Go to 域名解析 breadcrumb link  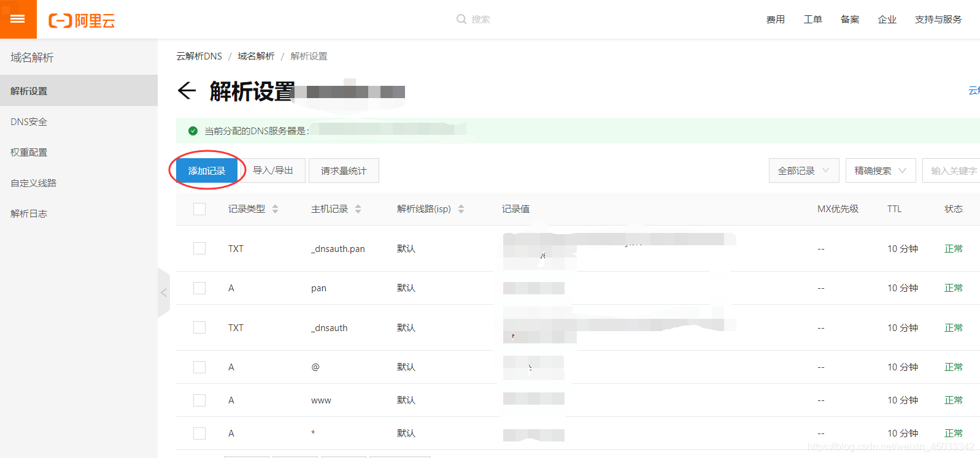tap(256, 56)
